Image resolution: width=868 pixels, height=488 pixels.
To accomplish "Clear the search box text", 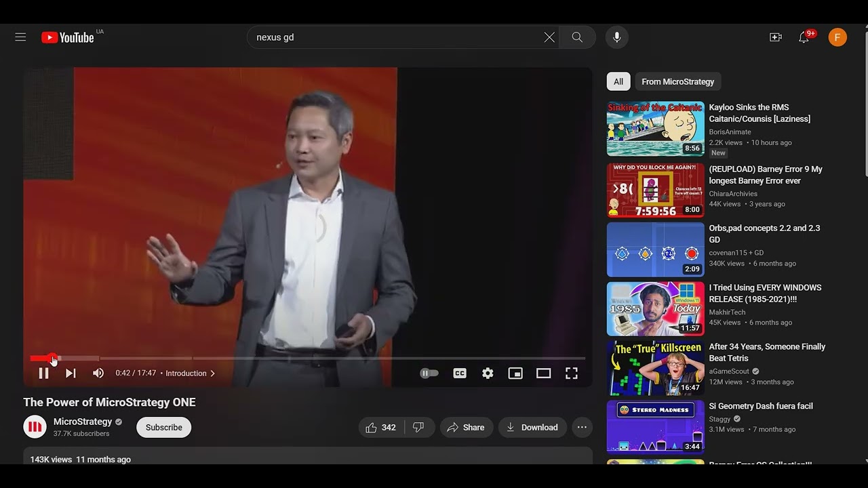I will tap(549, 37).
